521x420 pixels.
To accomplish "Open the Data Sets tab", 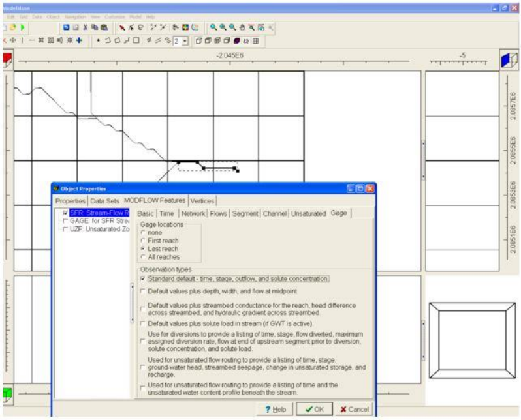I will click(x=104, y=200).
